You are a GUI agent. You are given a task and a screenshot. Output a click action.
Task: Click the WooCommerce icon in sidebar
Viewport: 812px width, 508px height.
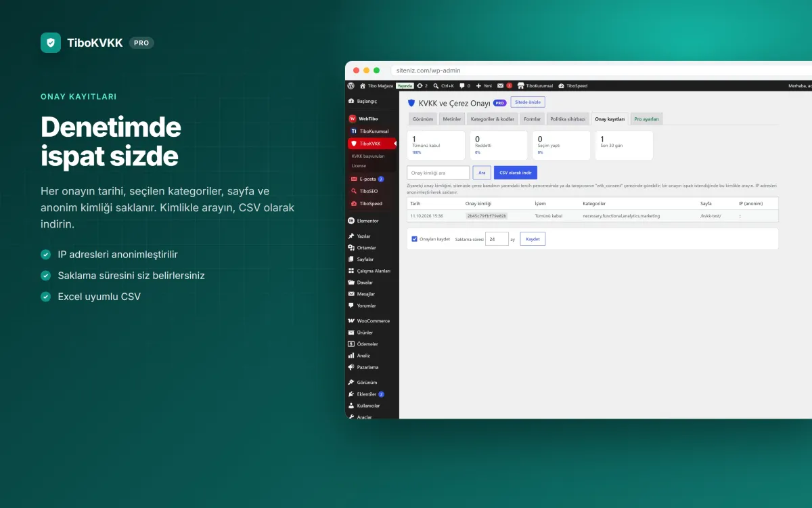[351, 321]
